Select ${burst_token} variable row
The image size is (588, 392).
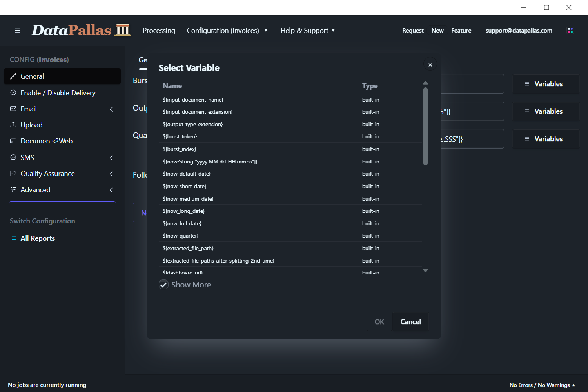pyautogui.click(x=290, y=136)
